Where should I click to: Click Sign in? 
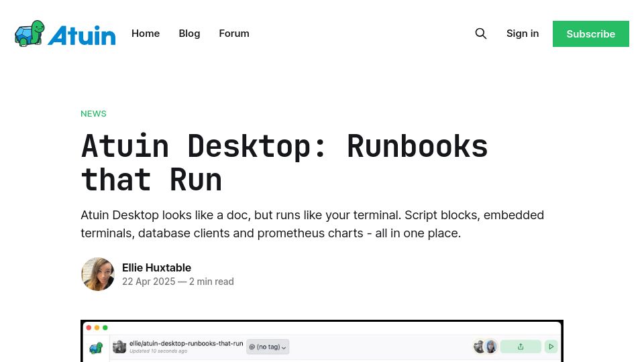523,34
